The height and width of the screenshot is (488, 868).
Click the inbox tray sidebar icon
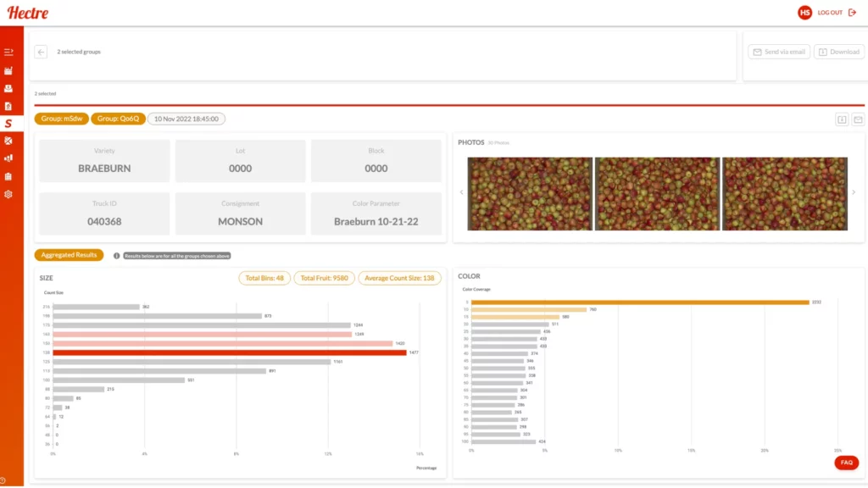(8, 88)
